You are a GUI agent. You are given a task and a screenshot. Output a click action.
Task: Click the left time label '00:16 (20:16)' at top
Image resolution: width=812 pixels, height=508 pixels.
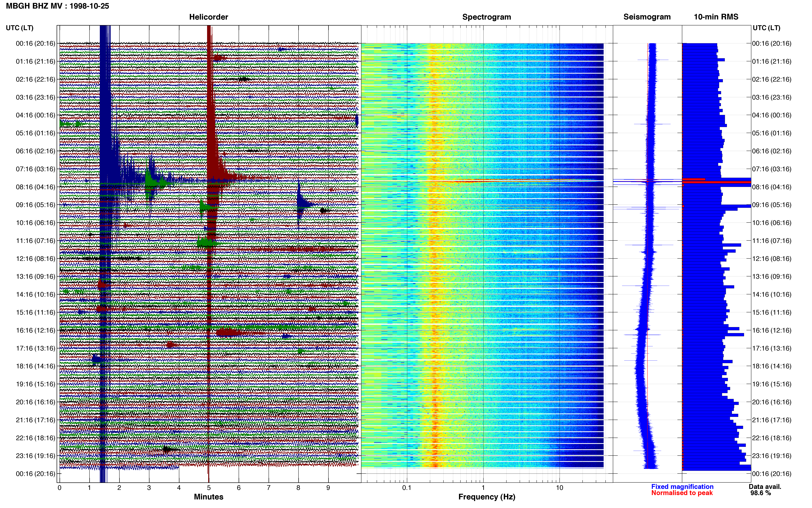pos(35,43)
